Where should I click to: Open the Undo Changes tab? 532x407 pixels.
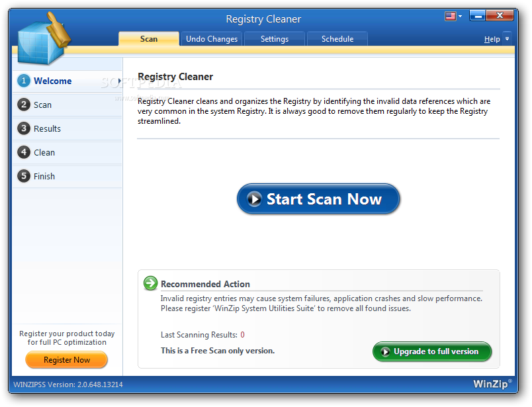tap(212, 38)
